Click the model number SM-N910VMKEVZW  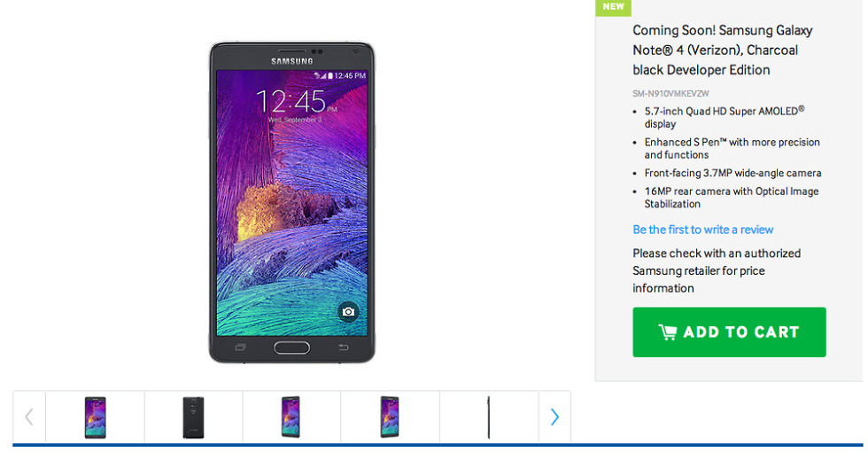coord(671,94)
